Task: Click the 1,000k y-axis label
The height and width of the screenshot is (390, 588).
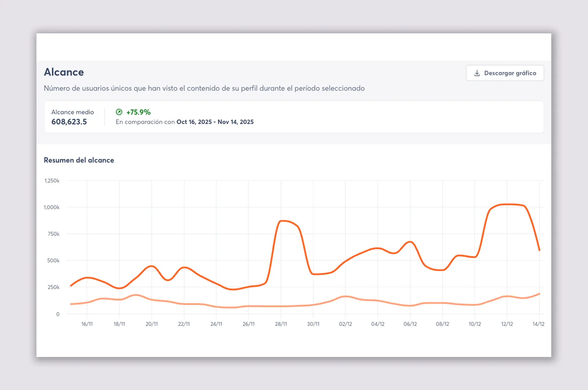Action: click(51, 207)
